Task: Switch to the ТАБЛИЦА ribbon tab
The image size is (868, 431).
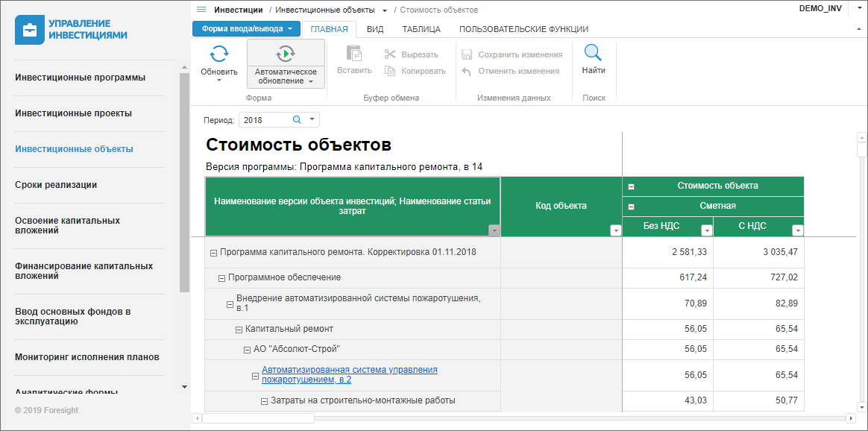Action: [421, 29]
